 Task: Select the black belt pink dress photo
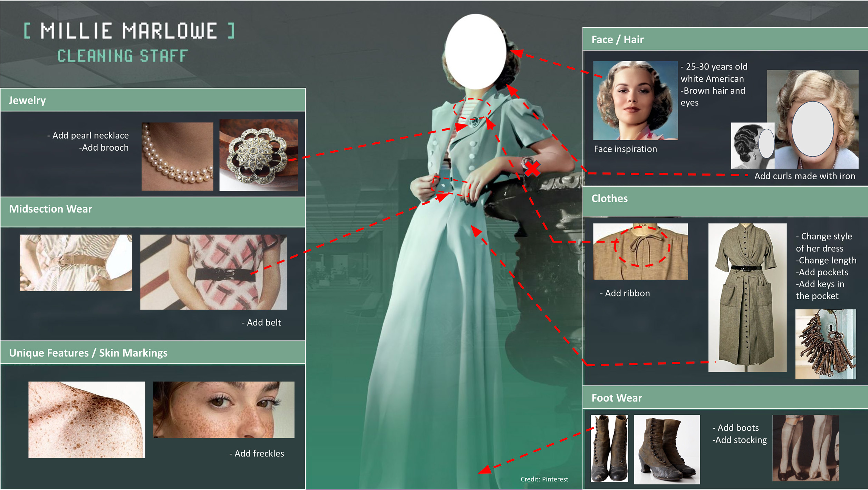[x=213, y=272]
